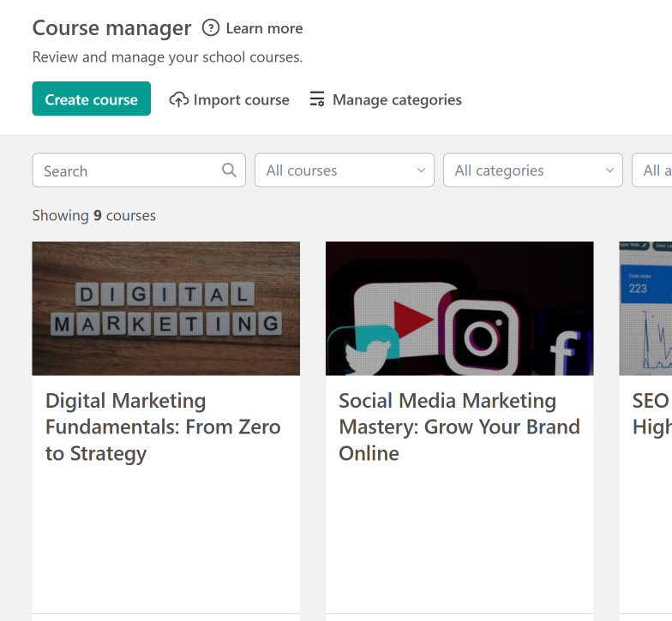Click the chevron arrow in All courses filter
Image resolution: width=672 pixels, height=621 pixels.
421,170
